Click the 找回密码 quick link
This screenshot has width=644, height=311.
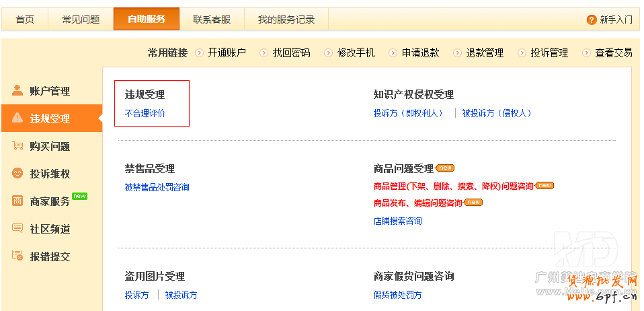[291, 53]
